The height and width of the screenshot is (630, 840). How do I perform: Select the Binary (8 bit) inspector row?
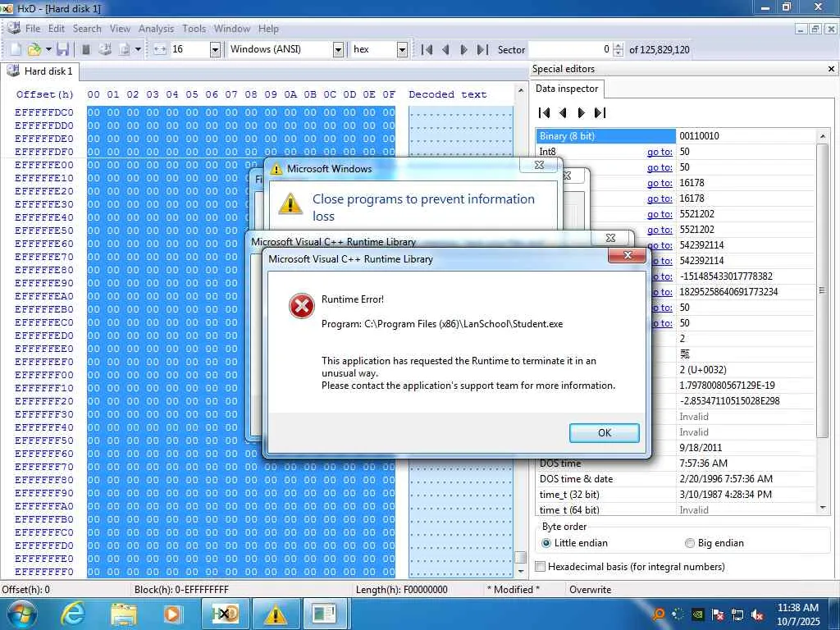pos(676,136)
